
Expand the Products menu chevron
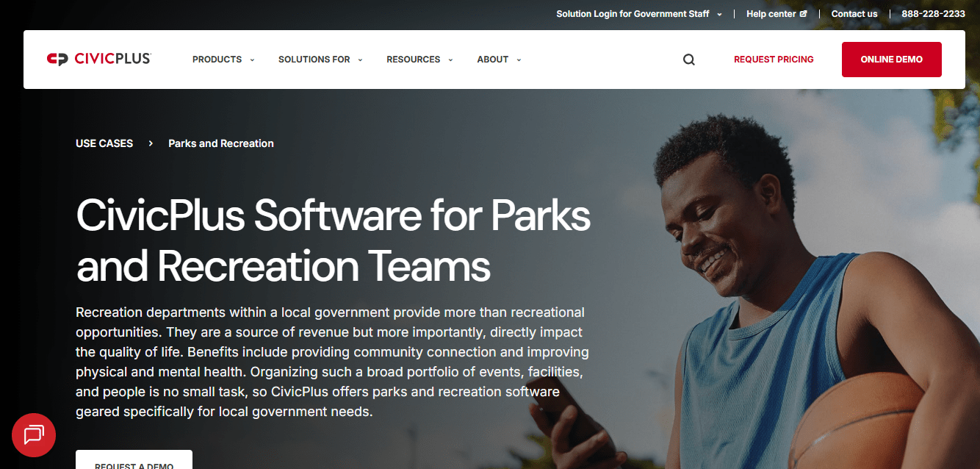(x=252, y=60)
